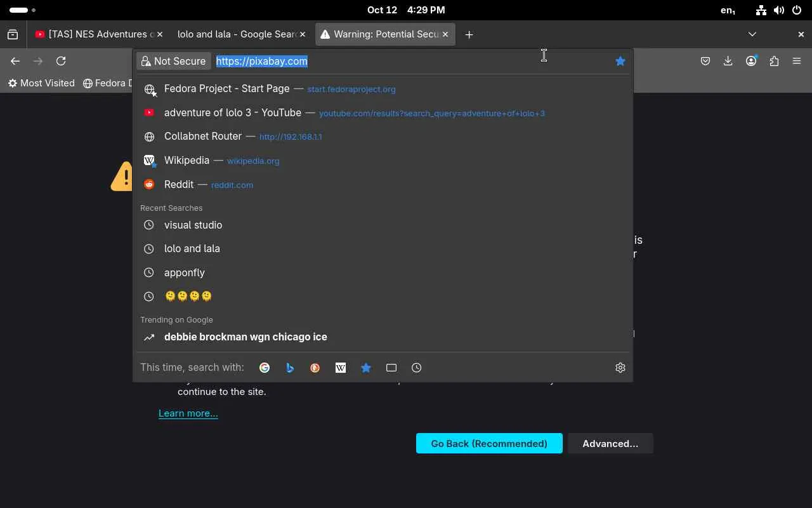Reload the current page
812x508 pixels.
61,61
